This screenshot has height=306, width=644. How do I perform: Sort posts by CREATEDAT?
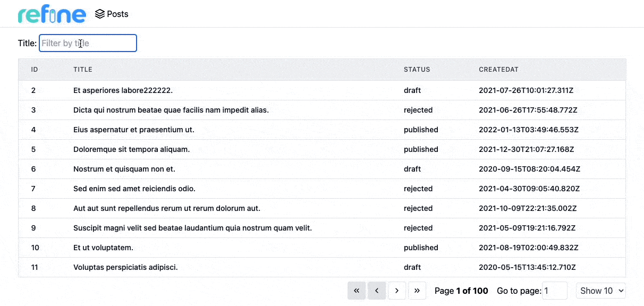pyautogui.click(x=498, y=69)
